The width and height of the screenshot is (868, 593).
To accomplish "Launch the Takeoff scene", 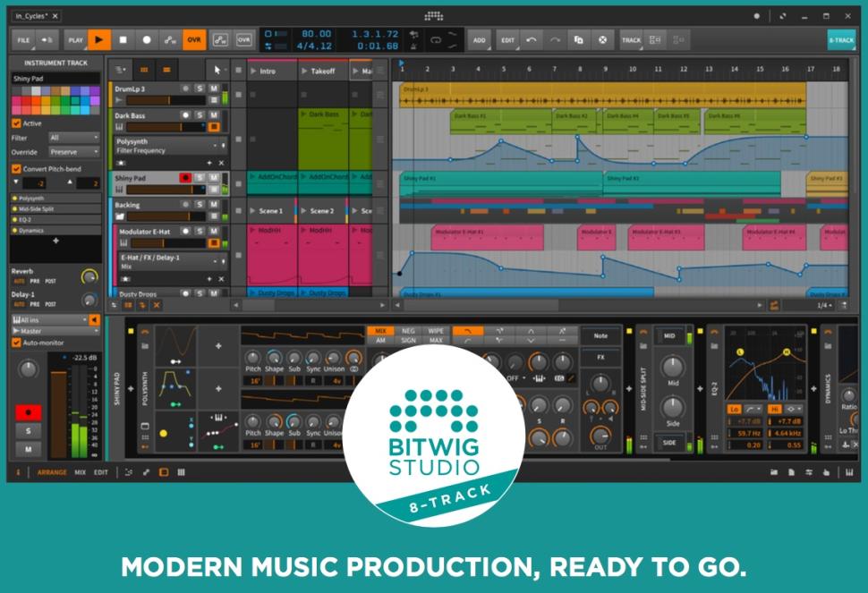I will pyautogui.click(x=304, y=71).
